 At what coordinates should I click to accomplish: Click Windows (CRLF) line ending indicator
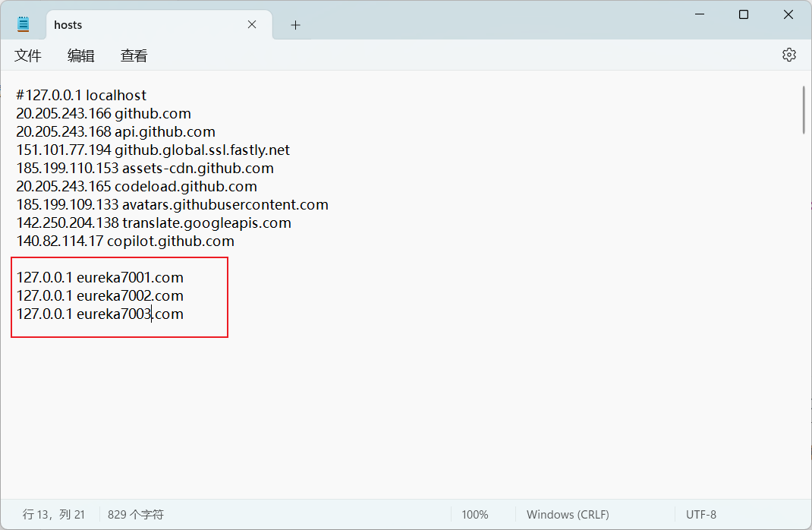[x=568, y=515]
